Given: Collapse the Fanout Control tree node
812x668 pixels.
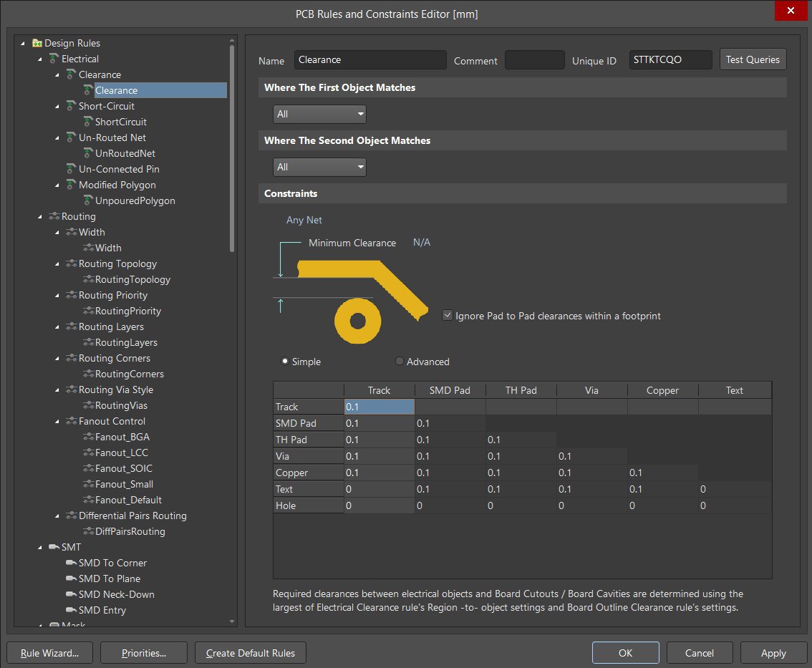Looking at the screenshot, I should pyautogui.click(x=58, y=421).
